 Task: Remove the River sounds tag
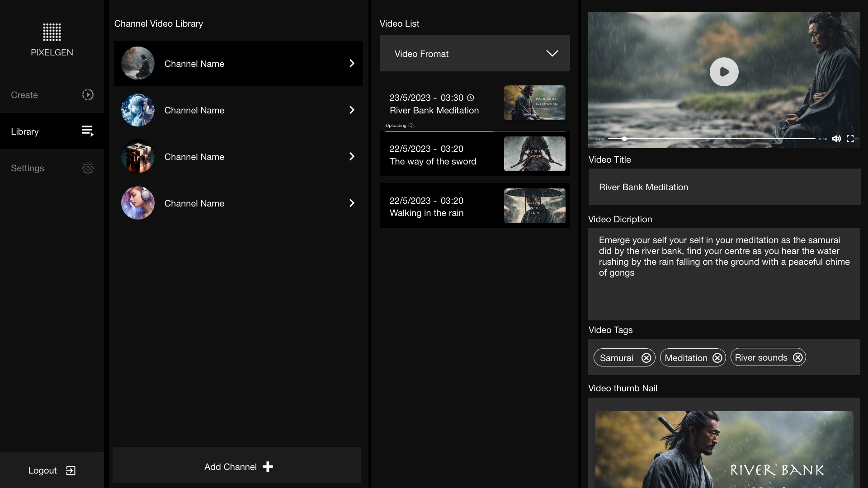[797, 357]
